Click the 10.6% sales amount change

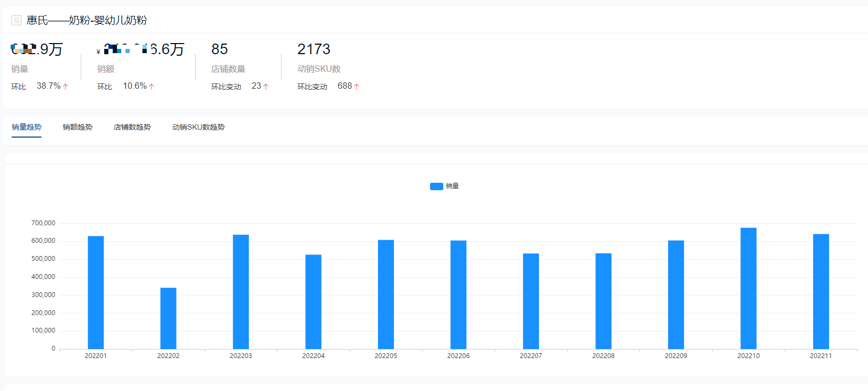pyautogui.click(x=135, y=86)
